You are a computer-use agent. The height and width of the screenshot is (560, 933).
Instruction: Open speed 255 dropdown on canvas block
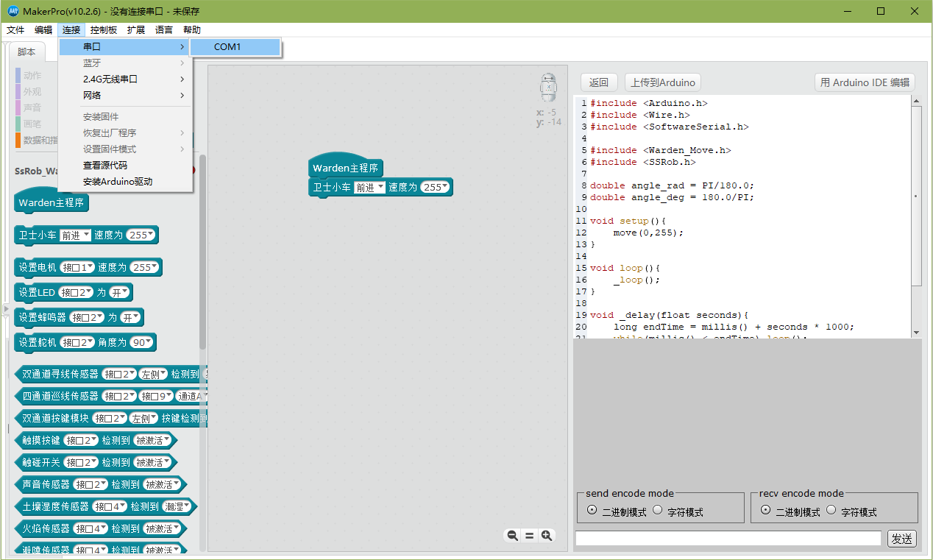point(433,188)
